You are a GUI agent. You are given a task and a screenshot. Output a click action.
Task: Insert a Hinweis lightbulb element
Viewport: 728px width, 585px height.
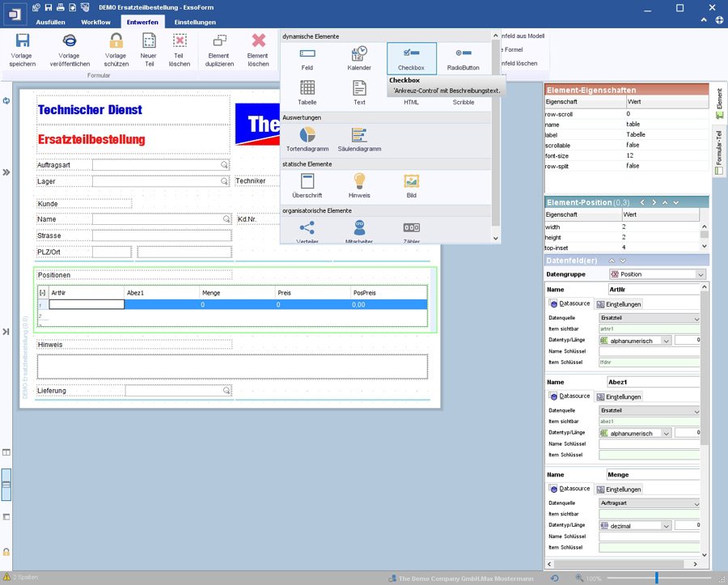[x=359, y=185]
